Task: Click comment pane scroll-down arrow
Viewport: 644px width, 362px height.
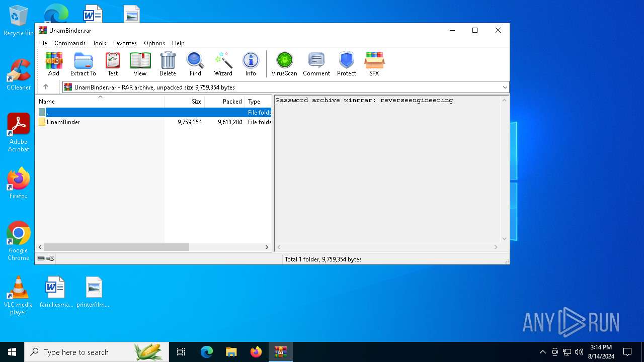Action: click(504, 239)
